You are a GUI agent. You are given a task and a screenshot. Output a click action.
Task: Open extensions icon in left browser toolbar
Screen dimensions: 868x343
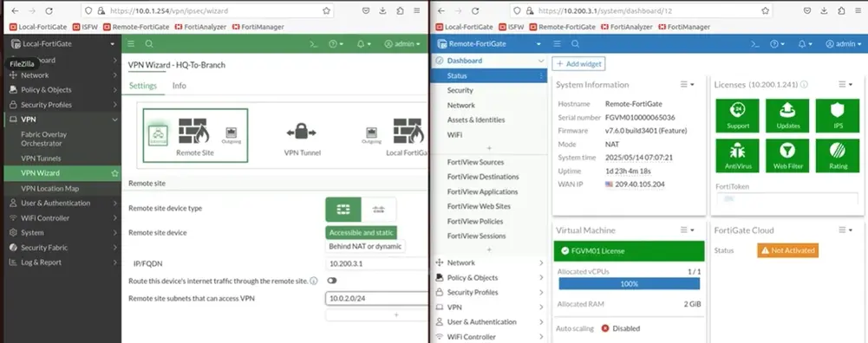click(x=401, y=10)
